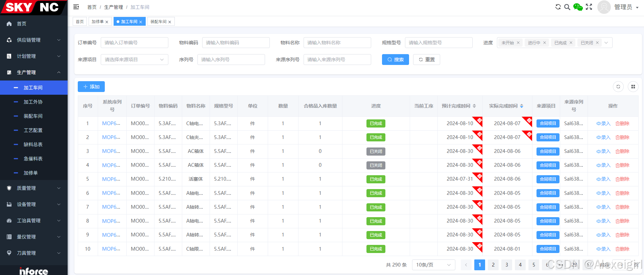Click the 搜索 button

[x=396, y=60]
